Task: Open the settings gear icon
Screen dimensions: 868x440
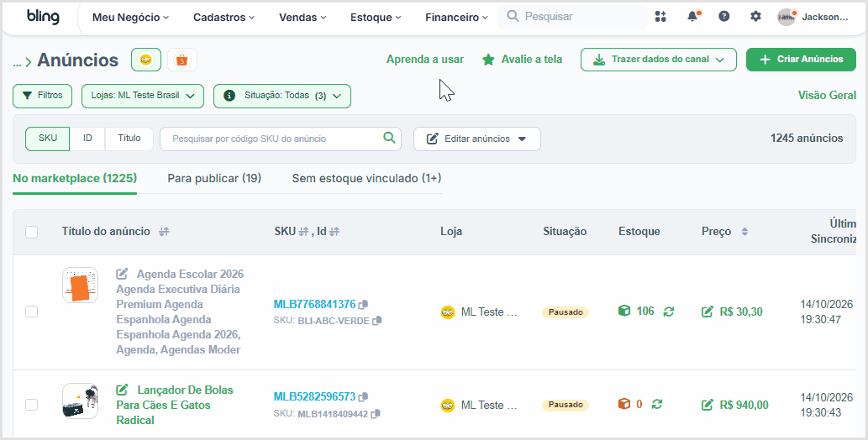Action: coord(755,17)
